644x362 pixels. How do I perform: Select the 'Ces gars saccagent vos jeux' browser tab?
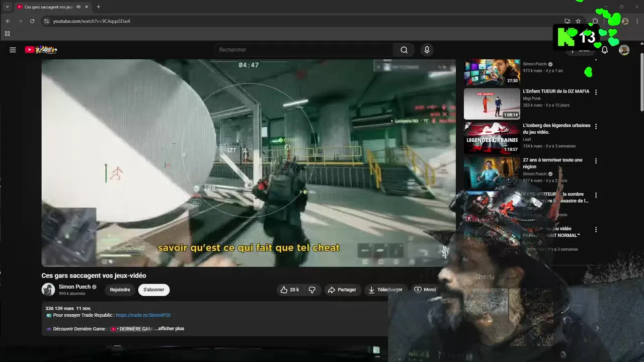point(53,7)
